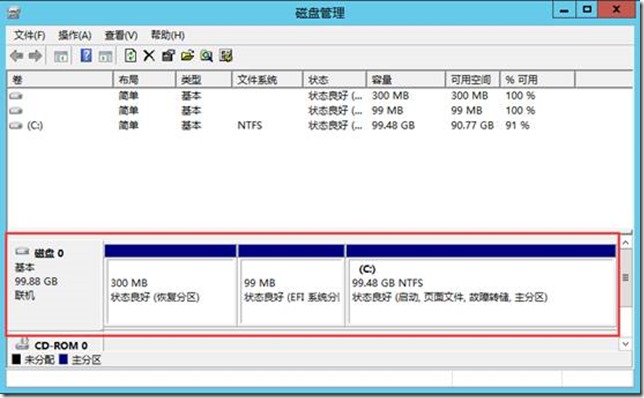Click the CD-ROM 0 label
The image size is (644, 398).
pos(61,346)
